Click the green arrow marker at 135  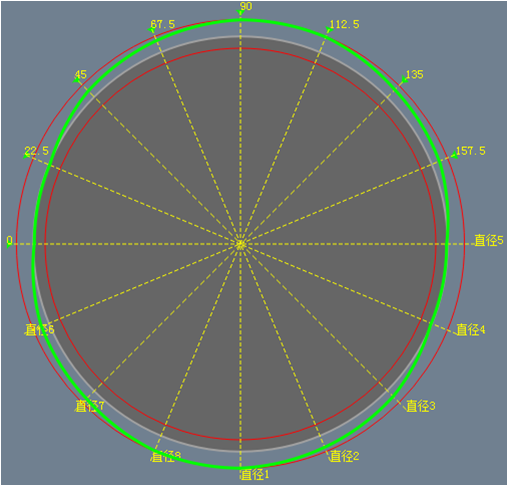click(x=404, y=80)
